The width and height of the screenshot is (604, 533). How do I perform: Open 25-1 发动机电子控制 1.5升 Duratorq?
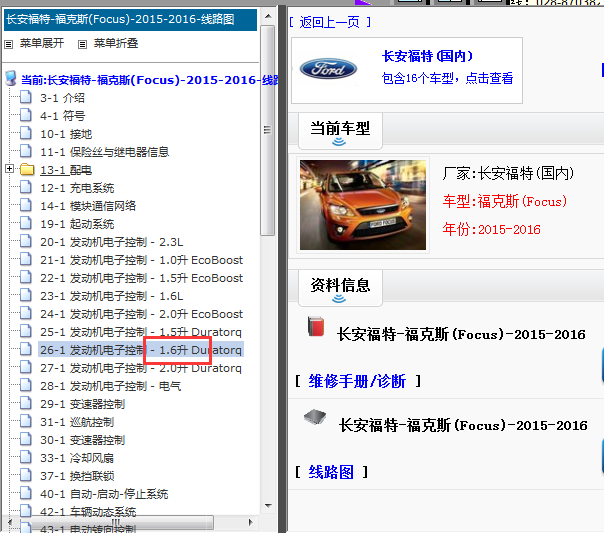[x=141, y=332]
